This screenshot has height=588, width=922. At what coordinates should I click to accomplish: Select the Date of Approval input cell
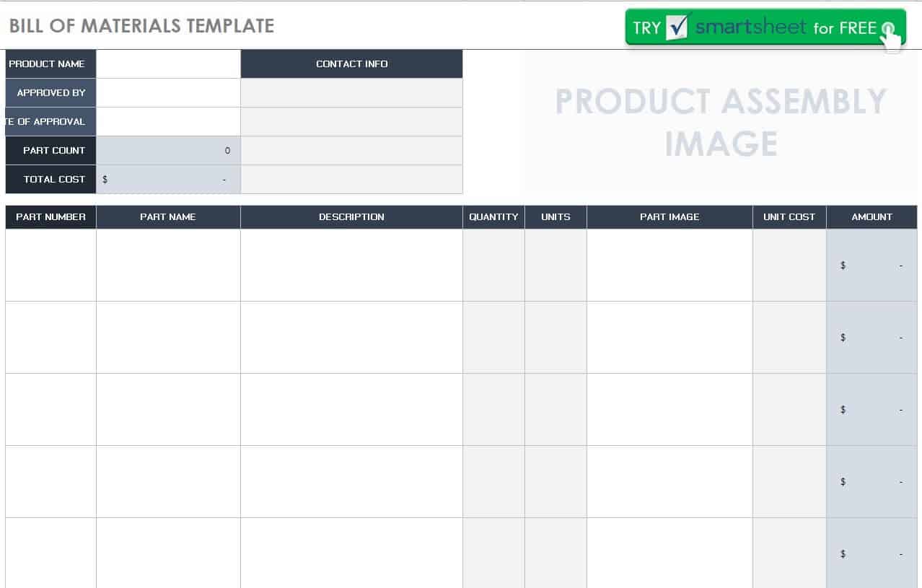point(168,121)
